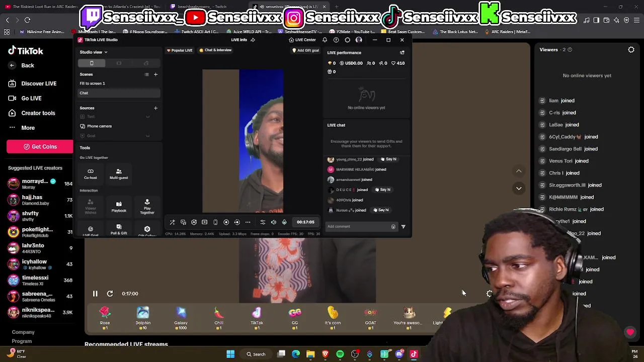Open audio mixer sliders icon

point(263,222)
